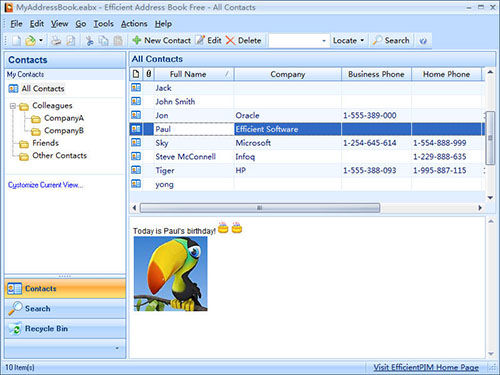Click first birthday cake icon
The width and height of the screenshot is (500, 375).
coord(223,227)
